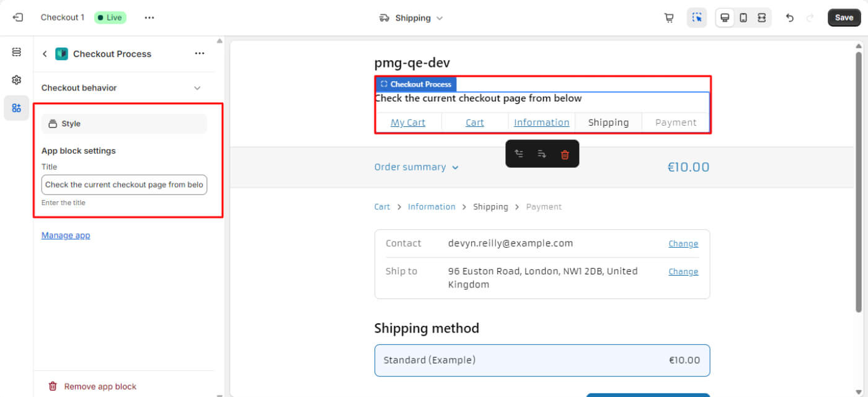Select the Information step tab
Viewport: 868px width, 397px height.
[541, 123]
